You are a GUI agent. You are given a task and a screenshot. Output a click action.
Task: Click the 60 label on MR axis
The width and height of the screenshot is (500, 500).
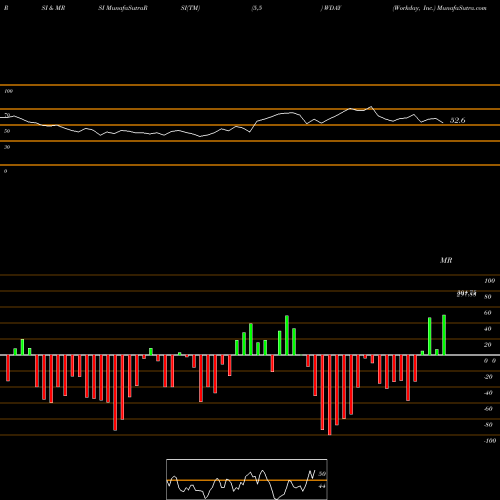pos(488,313)
